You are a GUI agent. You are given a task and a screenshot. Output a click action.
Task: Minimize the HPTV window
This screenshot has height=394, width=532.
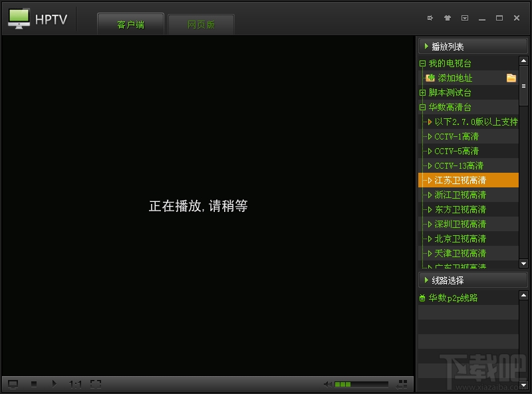482,19
